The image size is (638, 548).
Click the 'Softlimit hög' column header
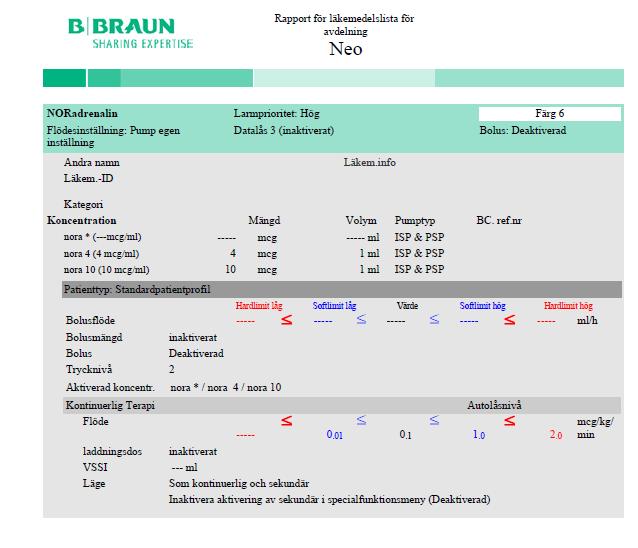pos(483,306)
